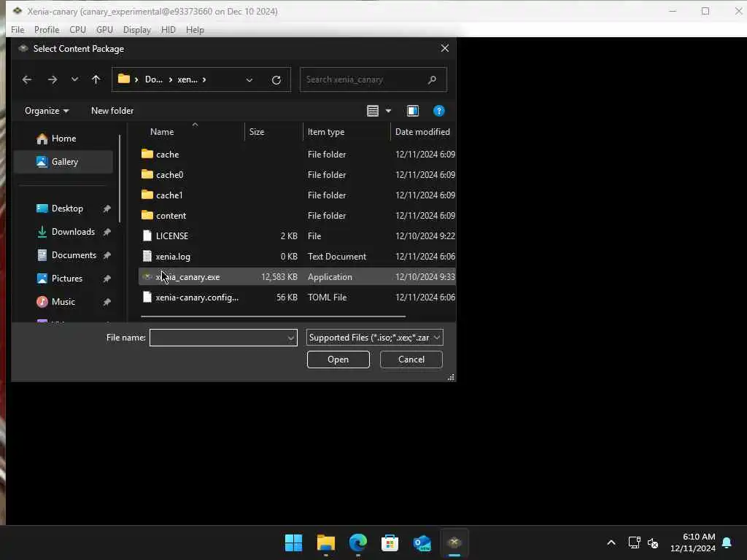Close the Select Content Package dialog

point(444,49)
